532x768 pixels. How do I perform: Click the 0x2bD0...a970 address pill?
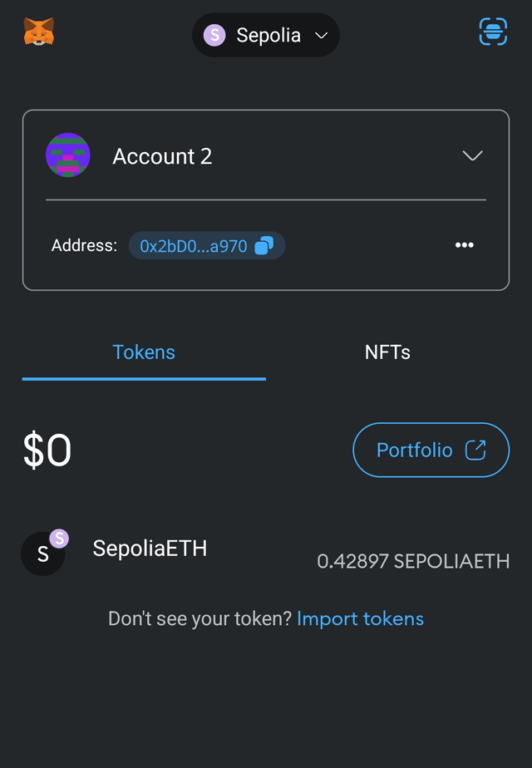point(195,246)
